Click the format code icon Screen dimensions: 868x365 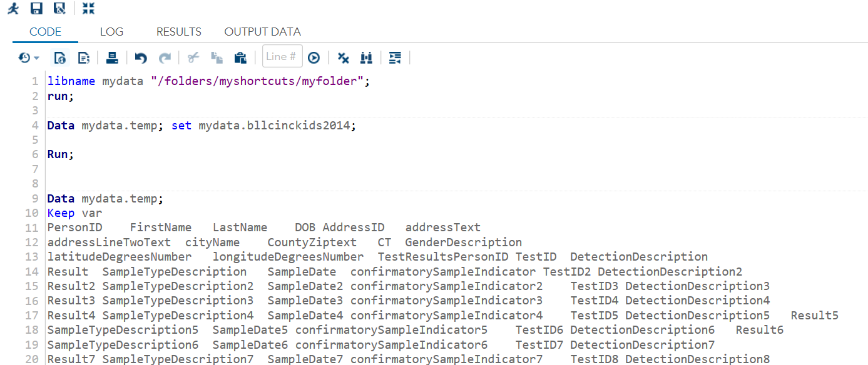point(395,57)
